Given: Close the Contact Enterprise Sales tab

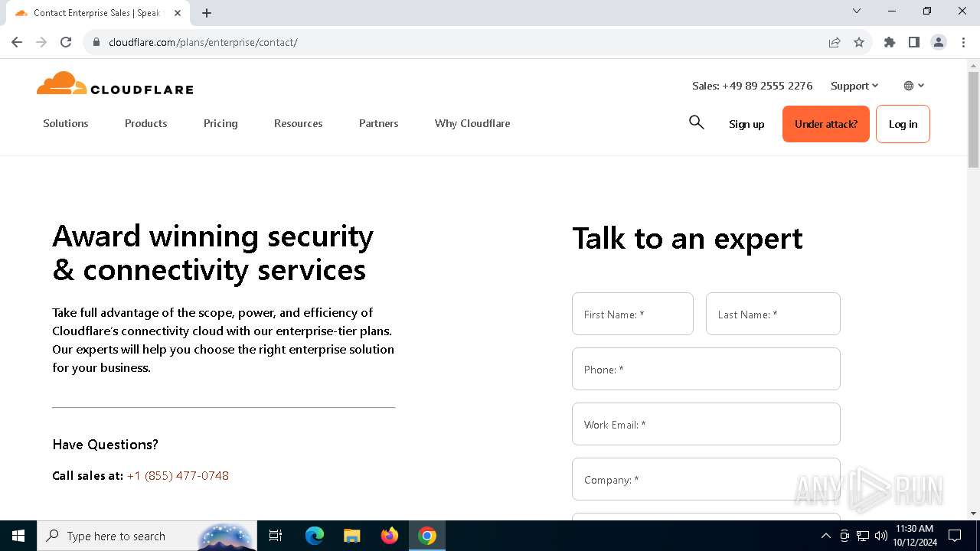Looking at the screenshot, I should [178, 13].
